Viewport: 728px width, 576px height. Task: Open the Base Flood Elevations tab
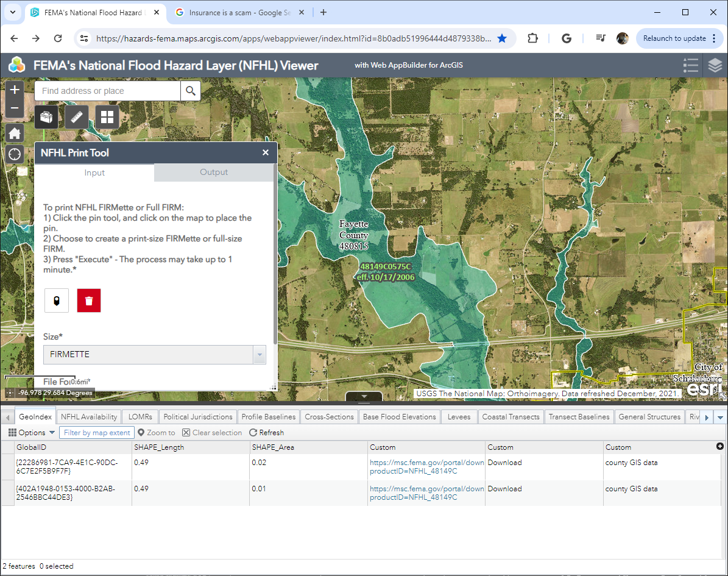[399, 417]
